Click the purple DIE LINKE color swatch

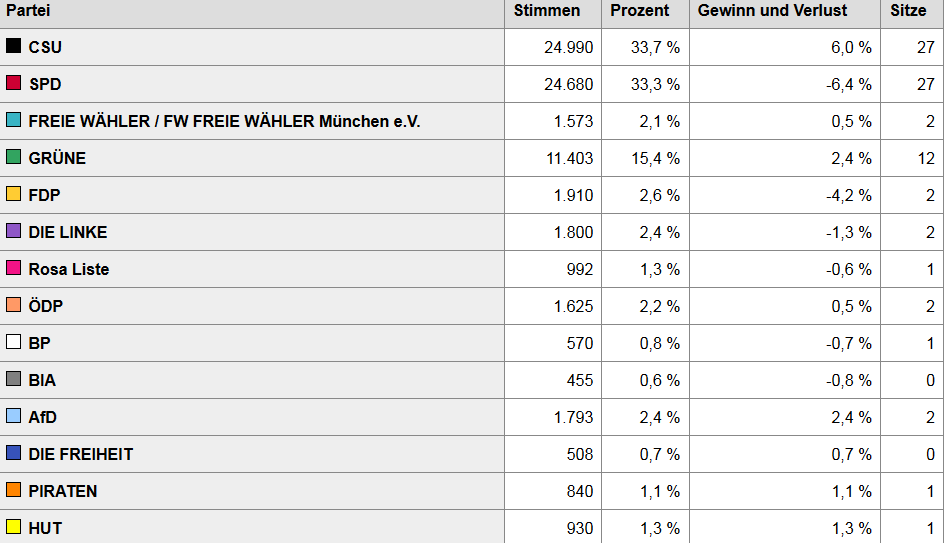(14, 231)
